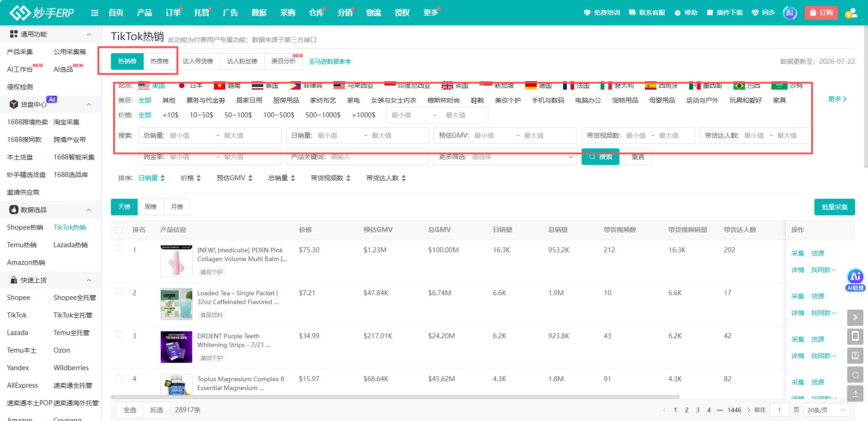
Task: Open the 亚马逊数据参考 link
Action: (x=330, y=61)
